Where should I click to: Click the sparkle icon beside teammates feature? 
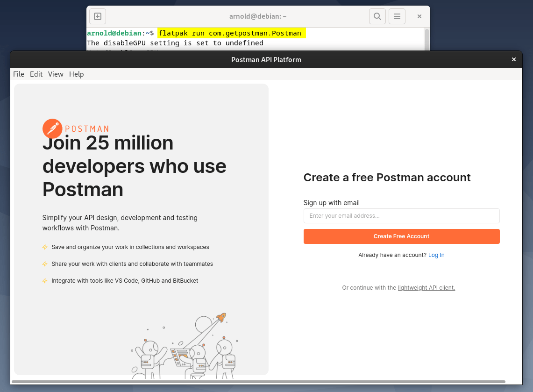click(x=45, y=264)
